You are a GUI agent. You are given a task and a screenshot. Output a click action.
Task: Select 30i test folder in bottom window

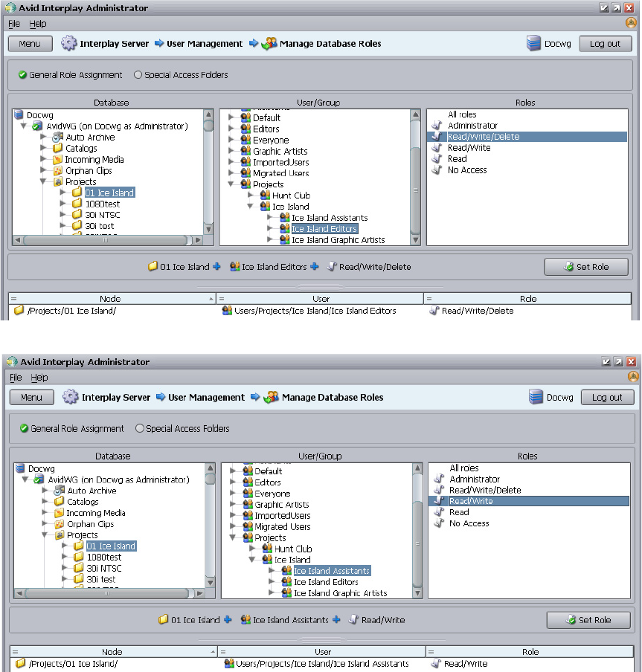(x=100, y=579)
